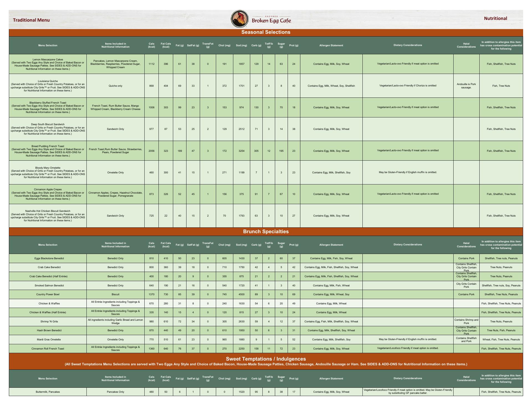
Task: Click the Eggs Blackstone Benedict row
Action: (x=49, y=258)
